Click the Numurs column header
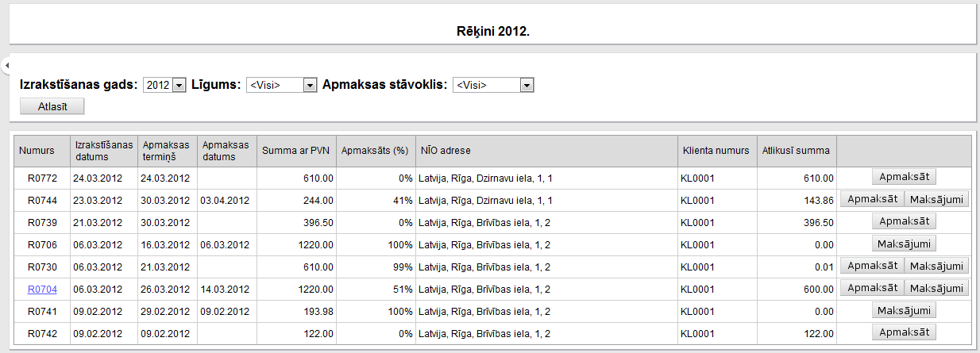The image size is (980, 353). 36,151
